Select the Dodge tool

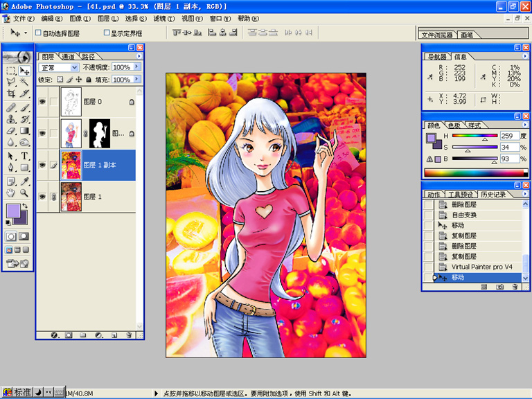(24, 142)
